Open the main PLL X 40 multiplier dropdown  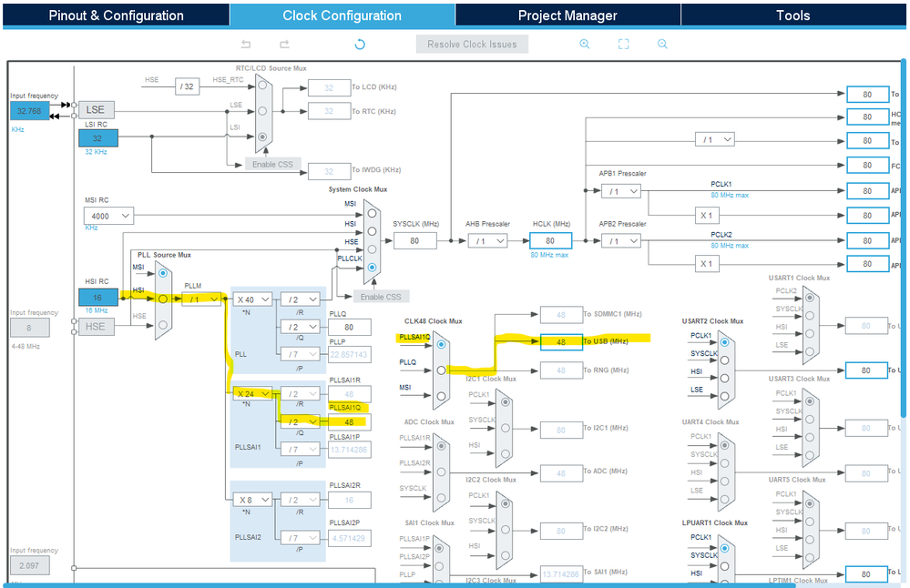click(x=252, y=299)
